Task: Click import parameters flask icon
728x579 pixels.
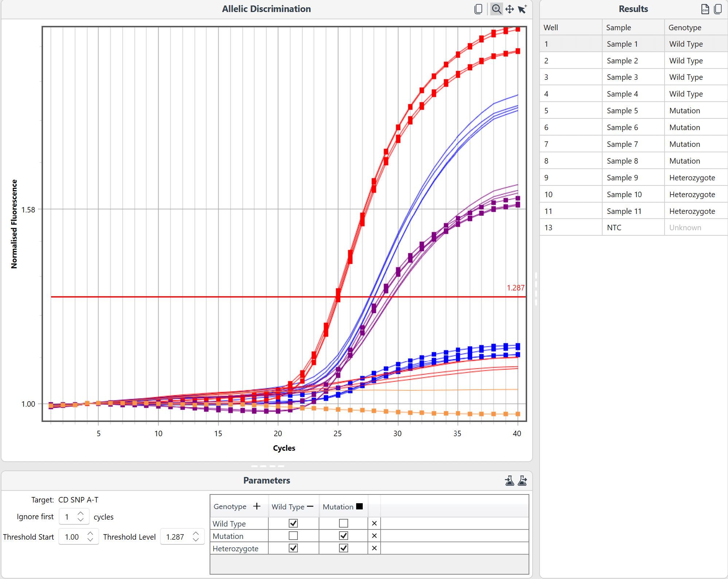Action: pos(510,481)
